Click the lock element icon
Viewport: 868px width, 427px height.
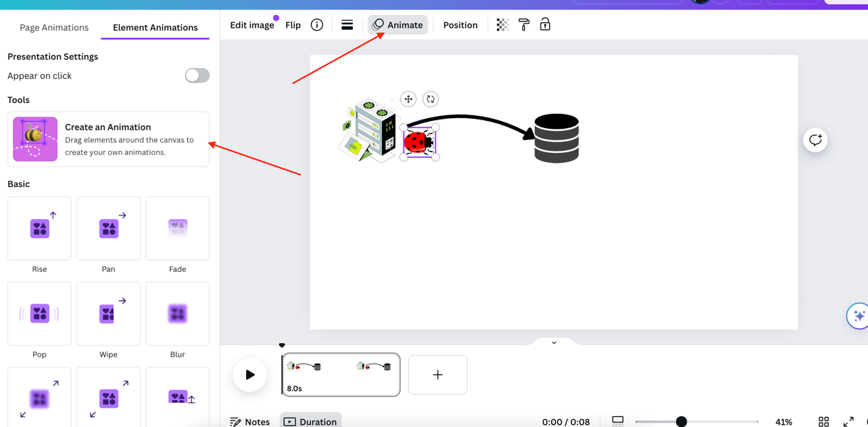click(x=545, y=25)
